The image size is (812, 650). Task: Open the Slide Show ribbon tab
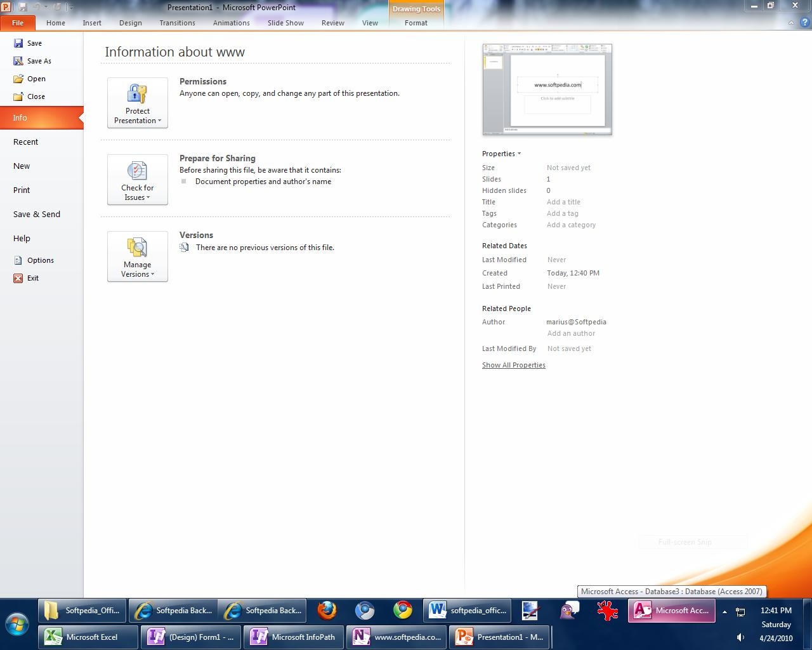pyautogui.click(x=285, y=23)
